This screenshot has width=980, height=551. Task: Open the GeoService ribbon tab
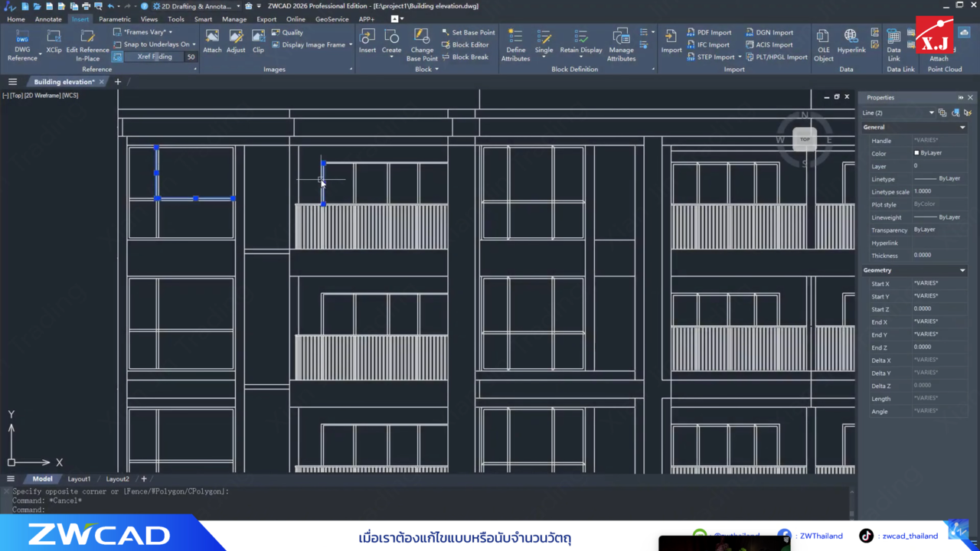click(332, 19)
